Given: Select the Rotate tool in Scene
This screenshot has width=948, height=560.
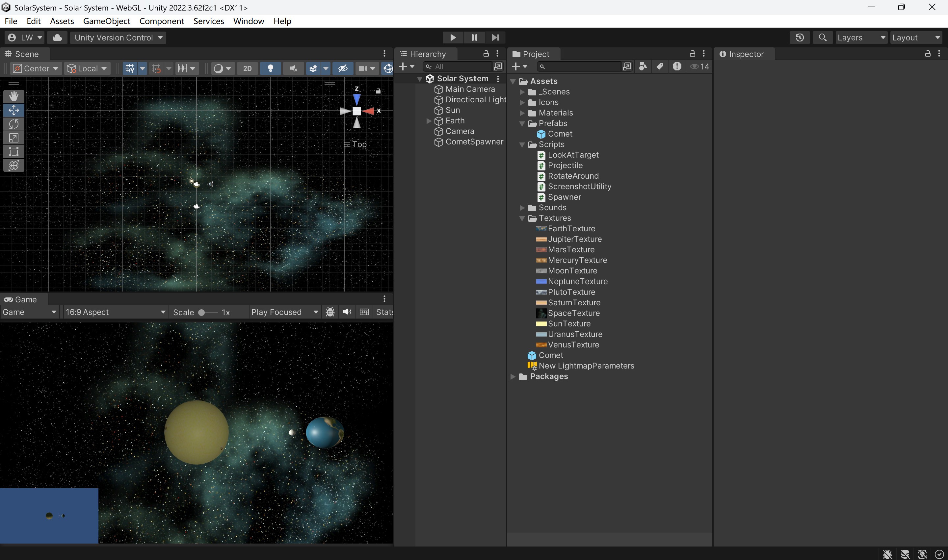Looking at the screenshot, I should point(13,124).
